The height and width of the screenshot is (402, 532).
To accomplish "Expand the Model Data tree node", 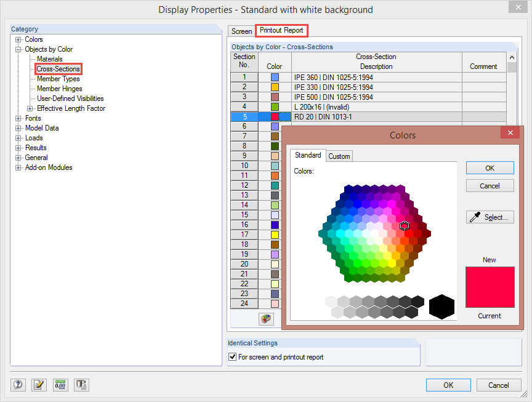I will pos(18,128).
